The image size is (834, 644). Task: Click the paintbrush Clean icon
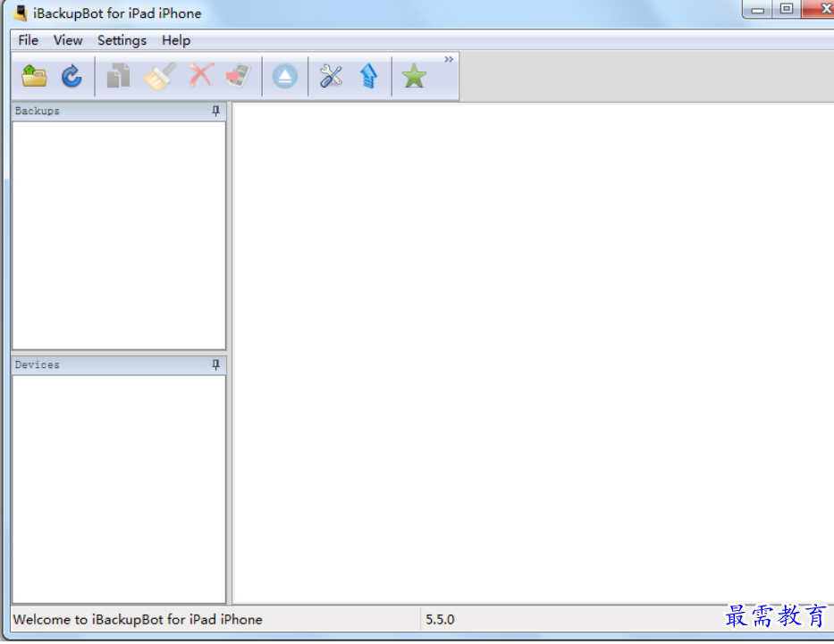click(x=160, y=76)
